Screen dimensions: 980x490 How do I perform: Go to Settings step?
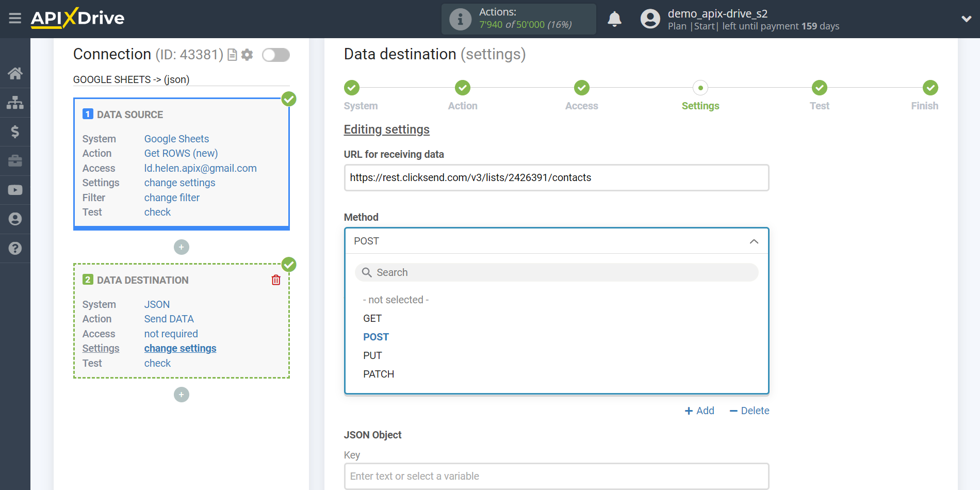tap(700, 88)
